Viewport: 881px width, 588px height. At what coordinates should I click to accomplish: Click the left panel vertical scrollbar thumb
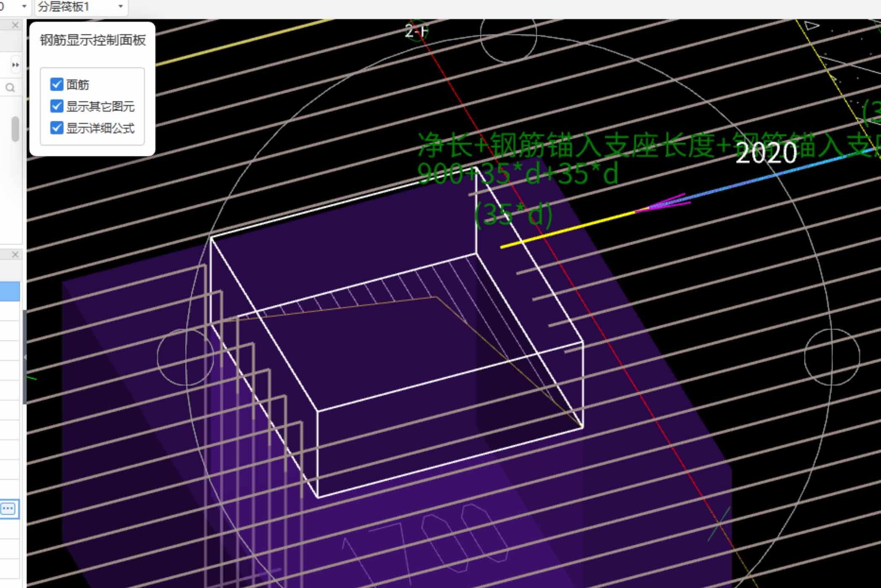coord(16,129)
